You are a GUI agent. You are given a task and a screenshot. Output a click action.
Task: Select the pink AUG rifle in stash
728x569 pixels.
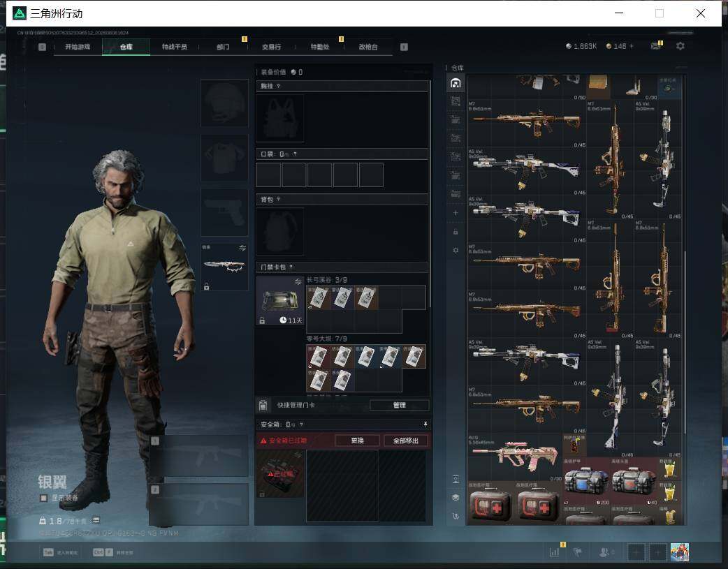pyautogui.click(x=515, y=457)
